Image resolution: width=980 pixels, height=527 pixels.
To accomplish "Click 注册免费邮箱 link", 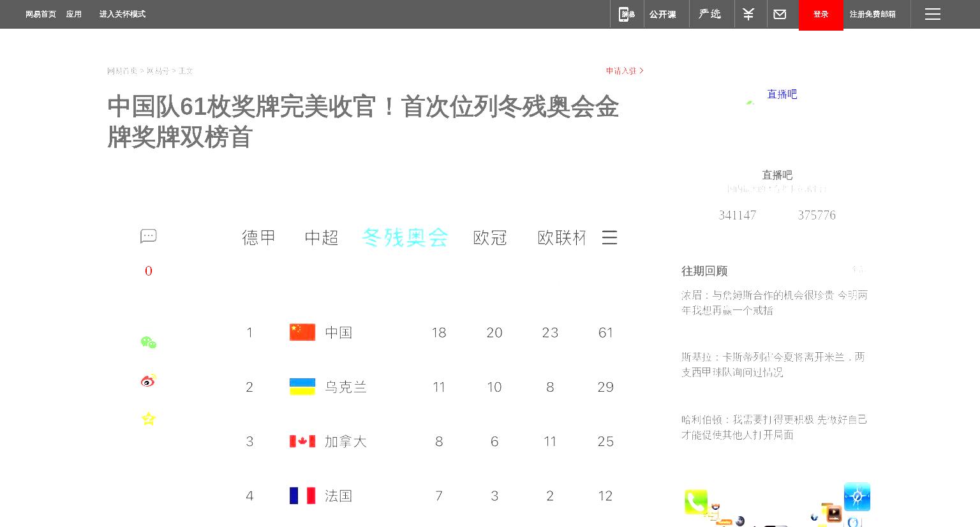I will (872, 14).
